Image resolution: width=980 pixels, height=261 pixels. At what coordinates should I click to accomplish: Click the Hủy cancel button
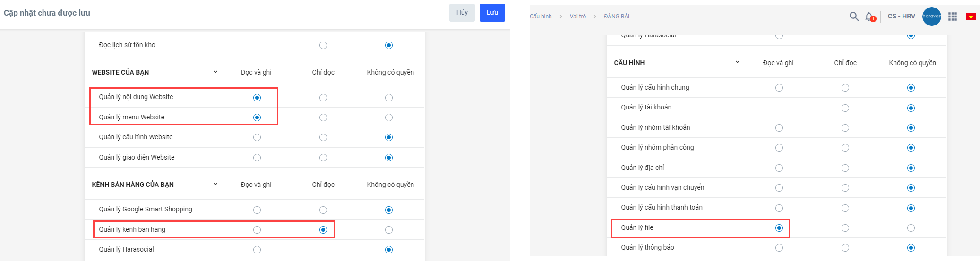tap(462, 13)
